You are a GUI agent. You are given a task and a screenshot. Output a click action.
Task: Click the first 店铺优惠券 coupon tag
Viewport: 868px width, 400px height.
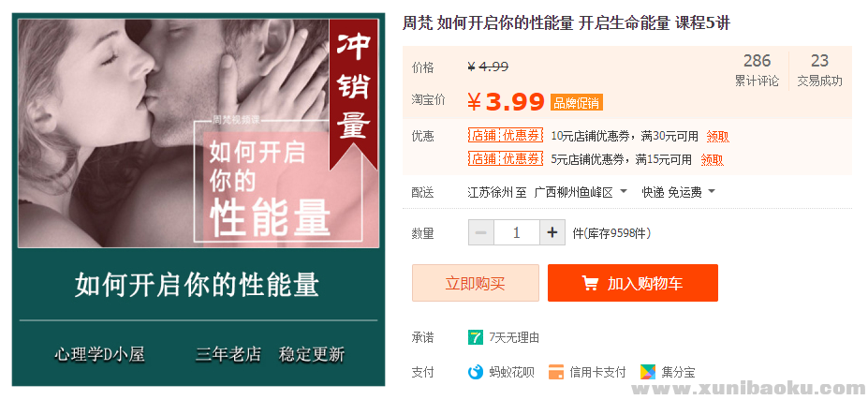(x=505, y=136)
